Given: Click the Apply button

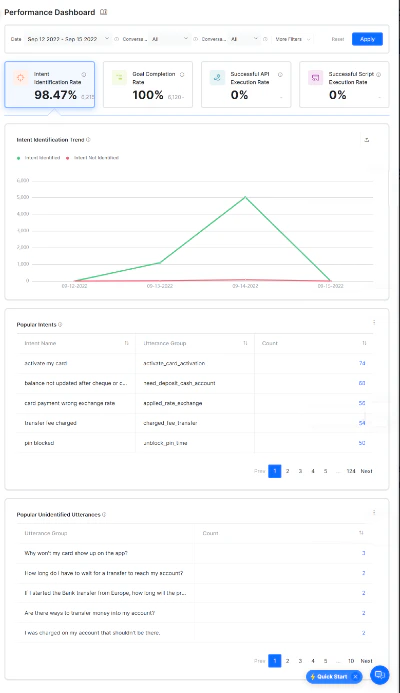Looking at the screenshot, I should tap(367, 39).
